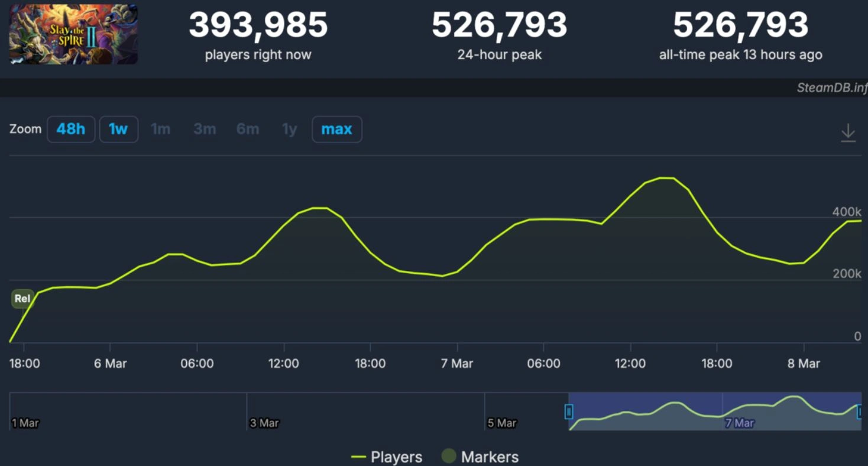
Task: Click the 3 Mar area in navigator
Action: click(x=264, y=423)
